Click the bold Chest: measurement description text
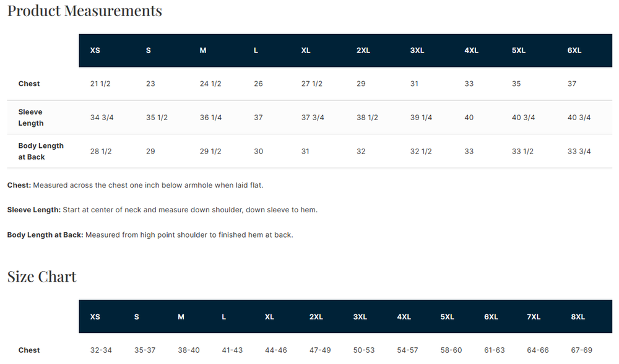The width and height of the screenshot is (619, 364). pyautogui.click(x=19, y=185)
